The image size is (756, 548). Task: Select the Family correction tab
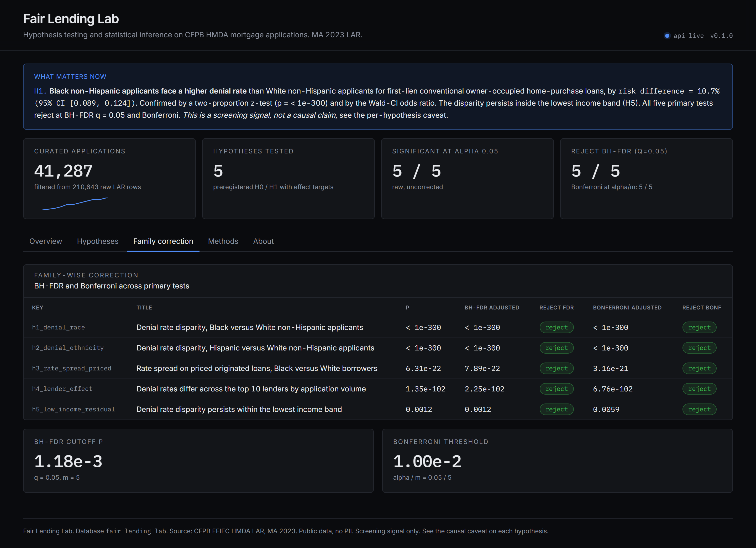(163, 241)
